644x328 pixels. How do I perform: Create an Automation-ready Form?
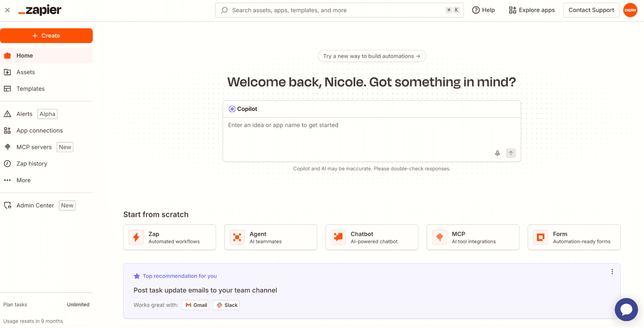click(x=574, y=237)
